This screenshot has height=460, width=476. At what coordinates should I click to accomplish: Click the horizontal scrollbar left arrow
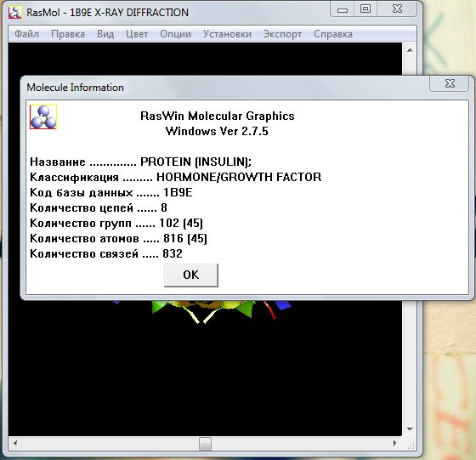point(15,443)
